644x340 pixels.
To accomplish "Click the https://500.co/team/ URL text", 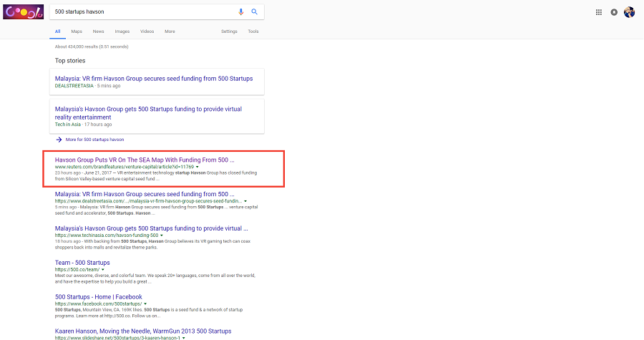I will 77,270.
